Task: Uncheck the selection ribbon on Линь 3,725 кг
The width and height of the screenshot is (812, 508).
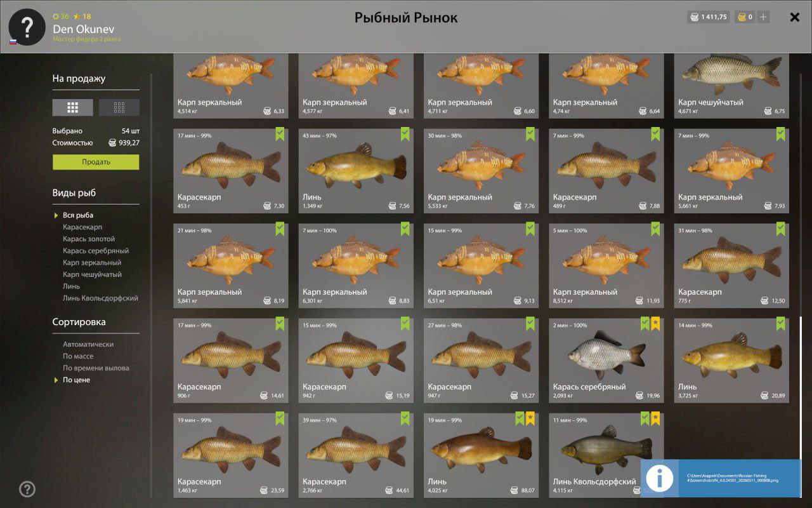Action: [x=781, y=324]
